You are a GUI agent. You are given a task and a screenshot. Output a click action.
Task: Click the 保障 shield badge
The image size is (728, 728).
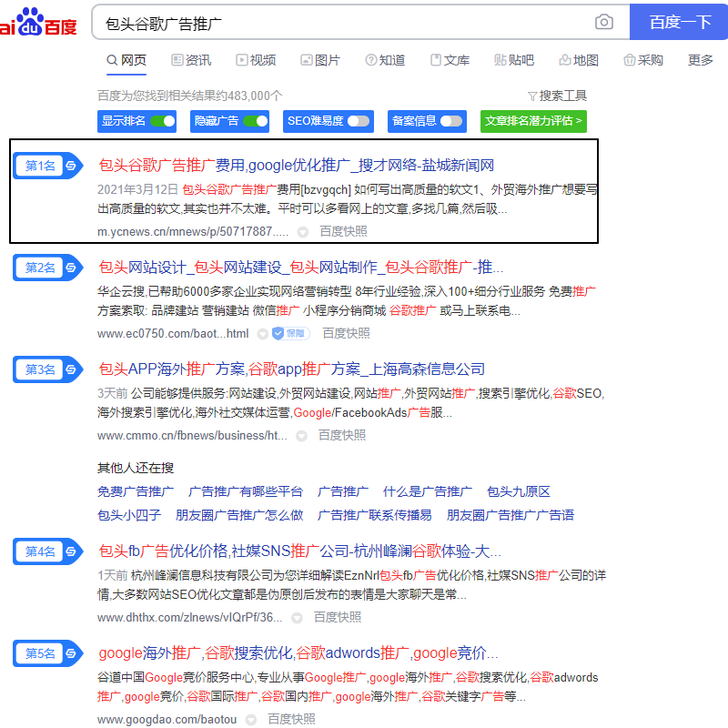click(x=291, y=333)
